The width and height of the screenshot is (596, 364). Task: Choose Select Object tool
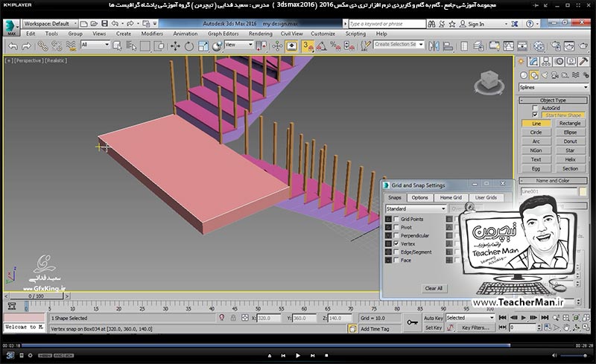coord(118,46)
